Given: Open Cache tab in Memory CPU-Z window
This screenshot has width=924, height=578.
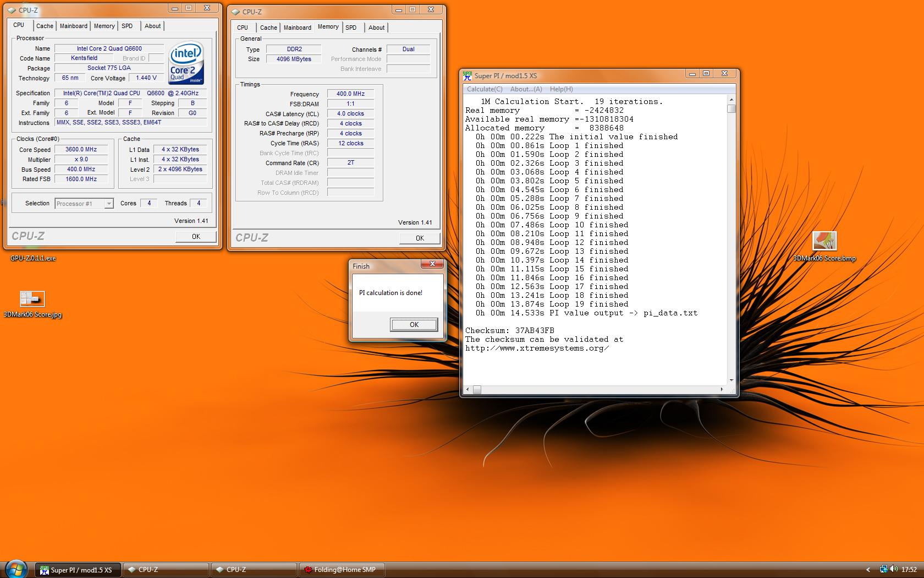Looking at the screenshot, I should pos(268,28).
